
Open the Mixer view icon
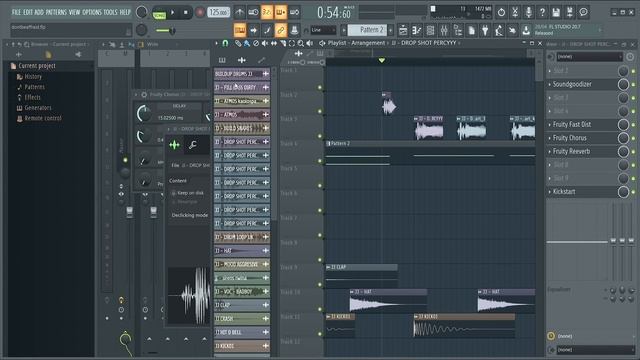click(x=444, y=30)
